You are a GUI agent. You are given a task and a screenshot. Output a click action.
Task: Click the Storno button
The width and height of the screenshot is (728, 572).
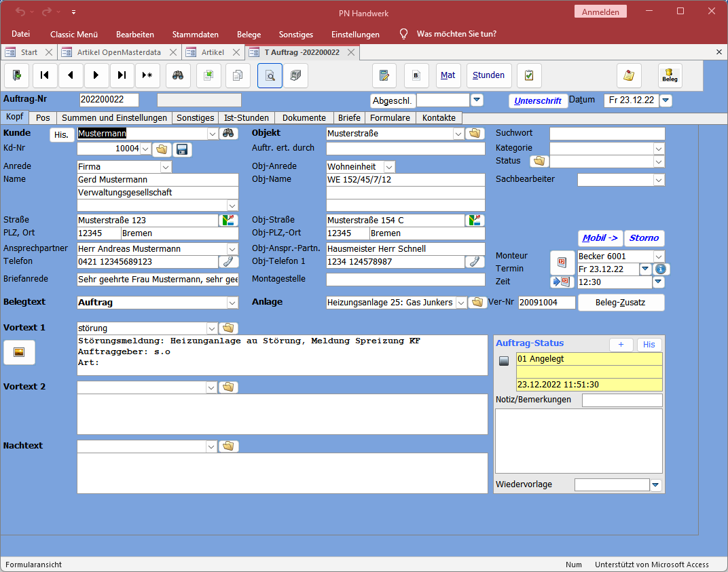(644, 238)
